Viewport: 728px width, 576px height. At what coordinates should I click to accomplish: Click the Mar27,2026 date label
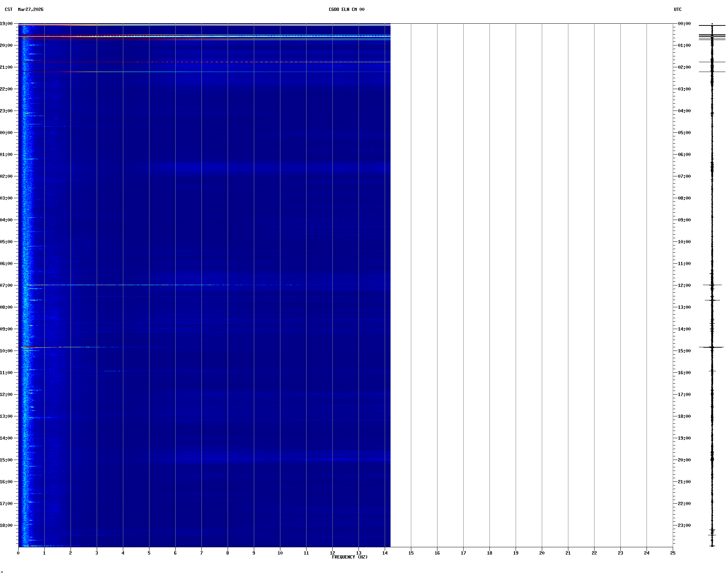coord(31,9)
